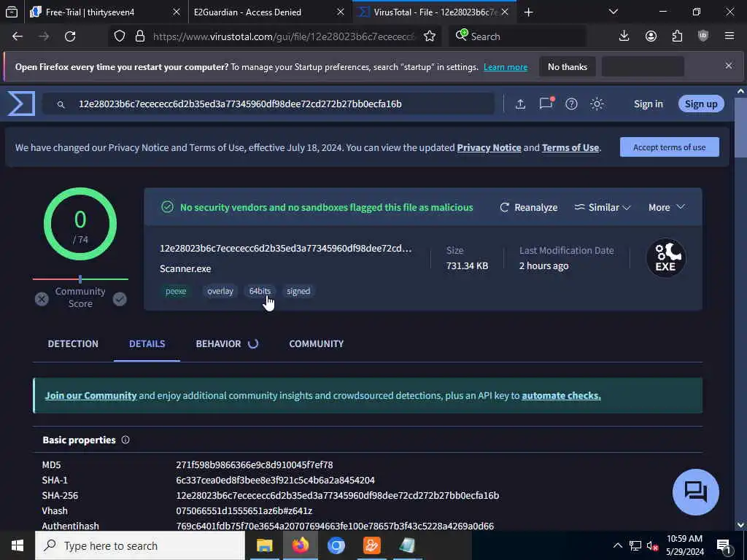Vote positive with community check icon
The width and height of the screenshot is (747, 560).
pos(120,299)
